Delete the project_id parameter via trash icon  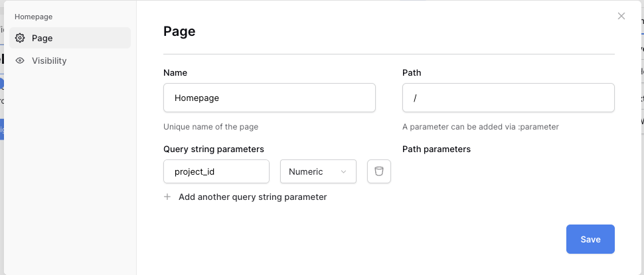pyautogui.click(x=379, y=171)
